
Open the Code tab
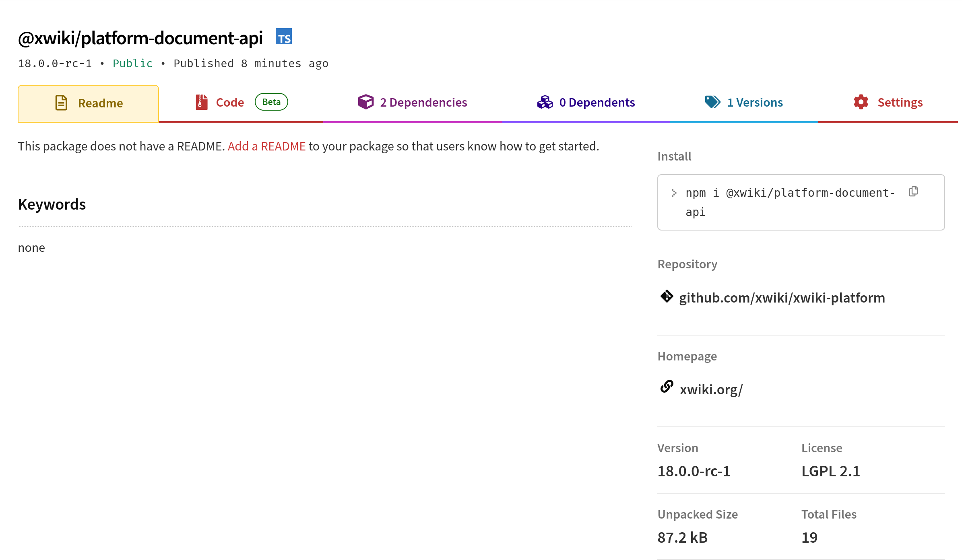point(230,103)
